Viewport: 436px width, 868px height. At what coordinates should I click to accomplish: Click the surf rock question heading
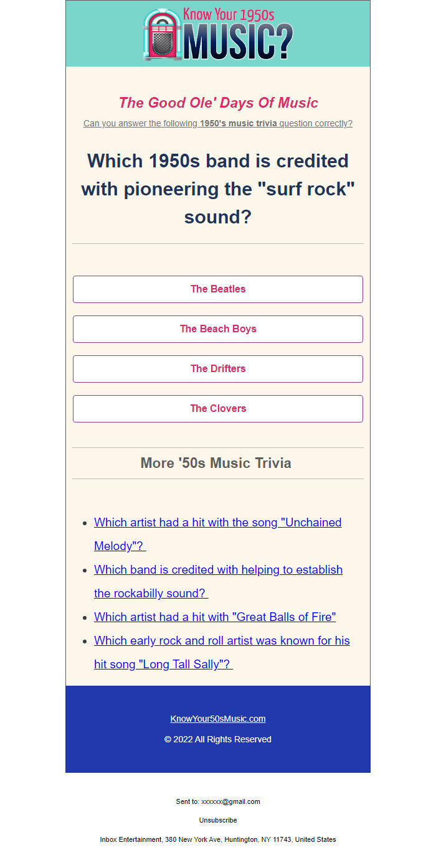pyautogui.click(x=218, y=189)
